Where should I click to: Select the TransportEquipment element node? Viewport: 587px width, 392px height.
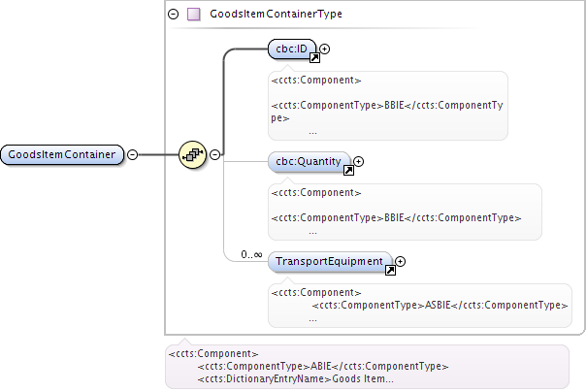(x=330, y=261)
